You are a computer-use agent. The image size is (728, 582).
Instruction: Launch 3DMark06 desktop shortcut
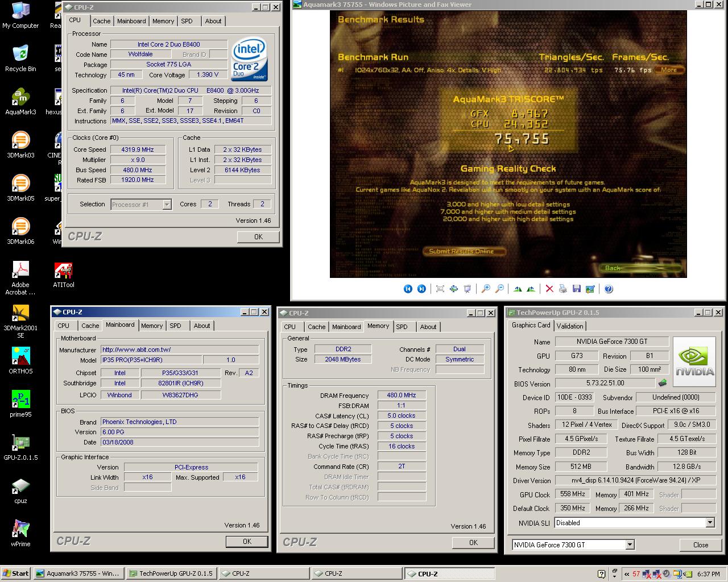tap(20, 231)
